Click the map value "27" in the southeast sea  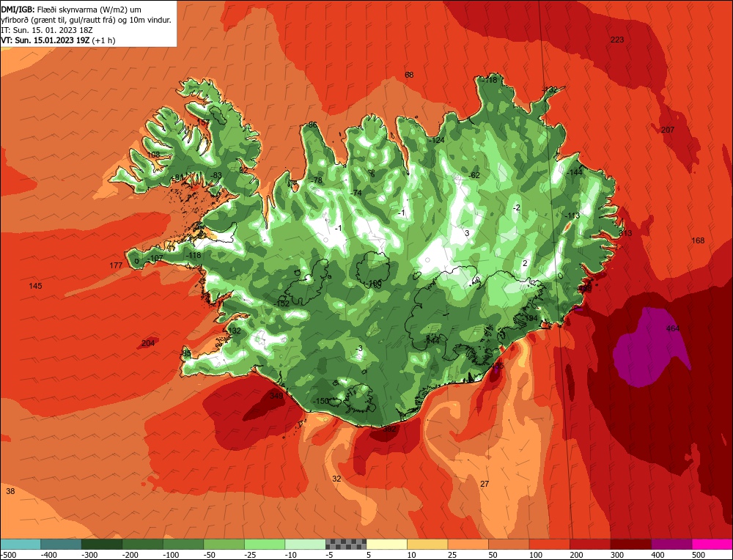pos(485,484)
